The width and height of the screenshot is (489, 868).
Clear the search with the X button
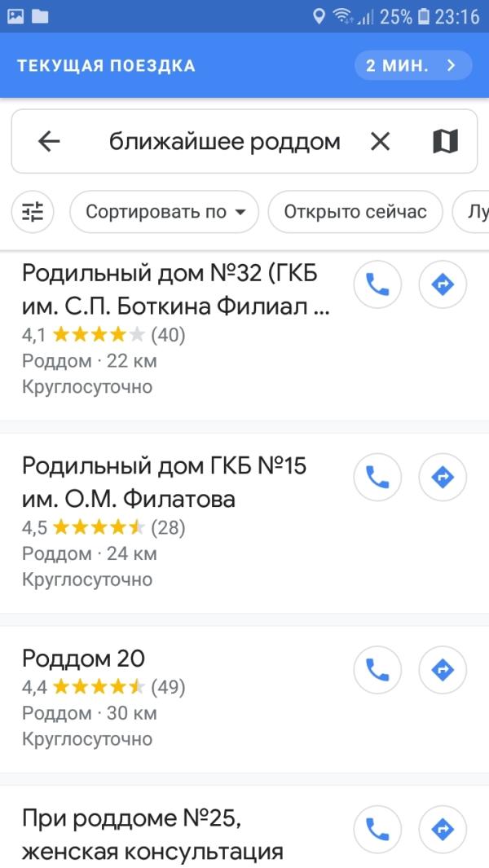379,141
